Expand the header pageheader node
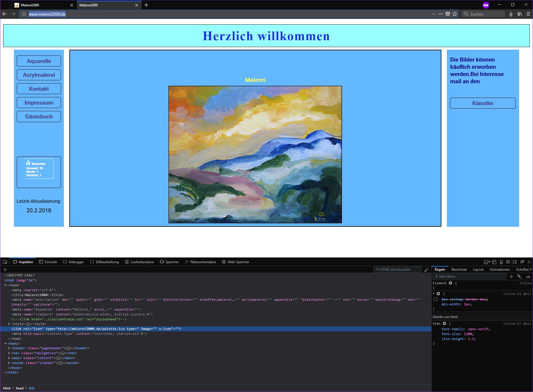The image size is (533, 392). click(x=9, y=348)
